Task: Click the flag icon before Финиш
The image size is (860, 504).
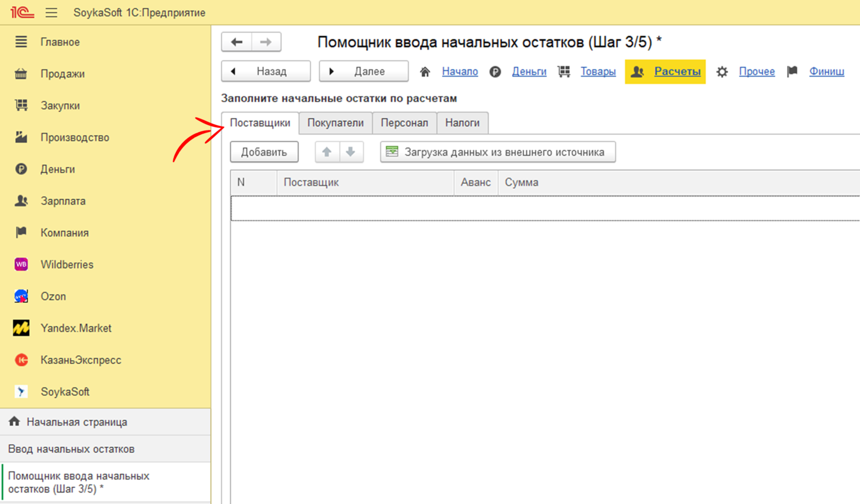Action: pos(792,72)
